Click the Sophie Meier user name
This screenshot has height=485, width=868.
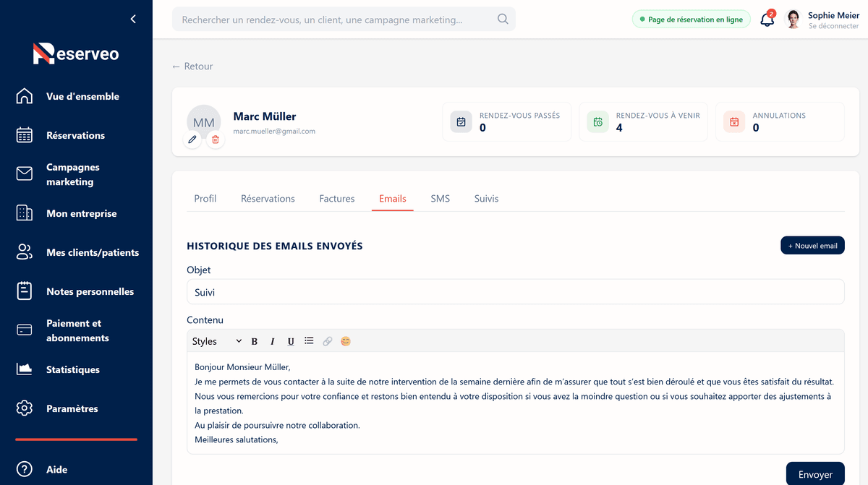[x=833, y=15]
